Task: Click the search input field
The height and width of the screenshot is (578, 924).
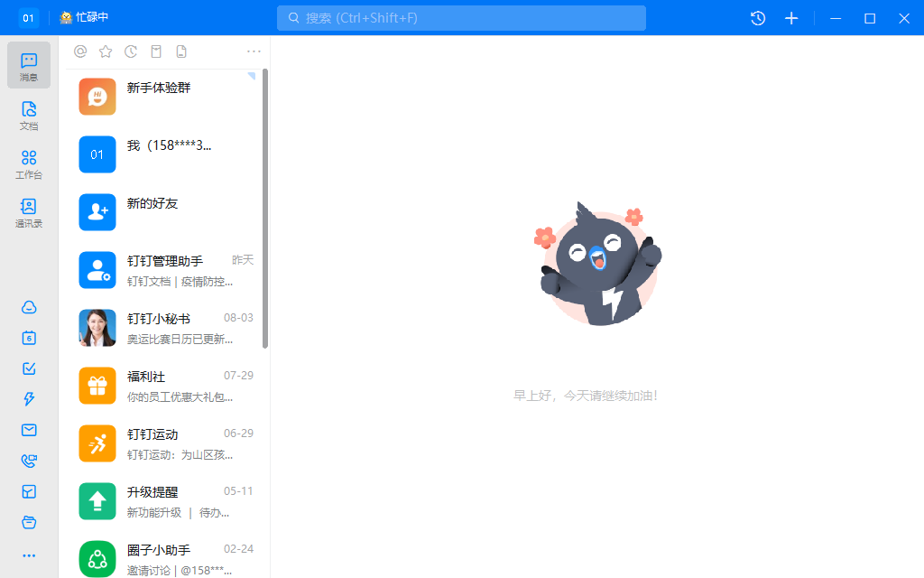Action: 461,17
